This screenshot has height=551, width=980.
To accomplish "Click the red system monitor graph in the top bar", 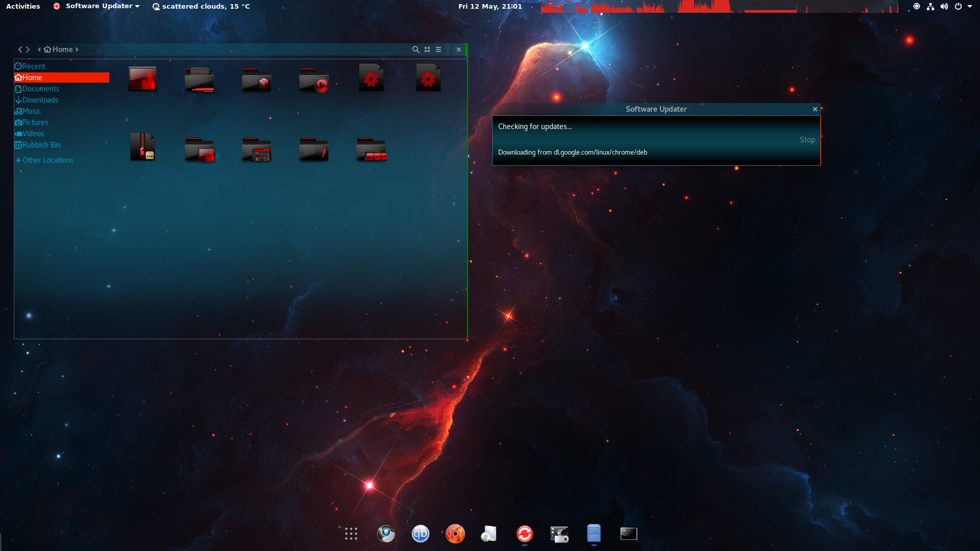I will [720, 6].
